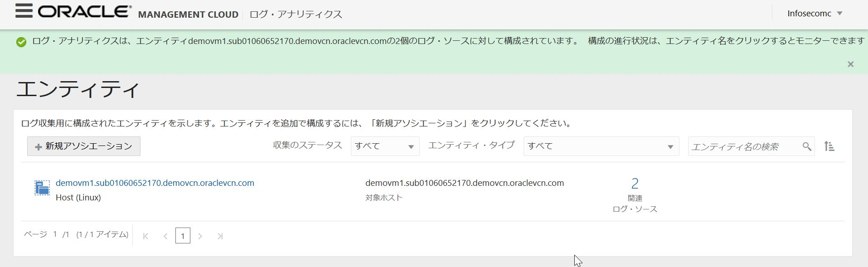Open the demovm1 entity name link

(x=155, y=183)
